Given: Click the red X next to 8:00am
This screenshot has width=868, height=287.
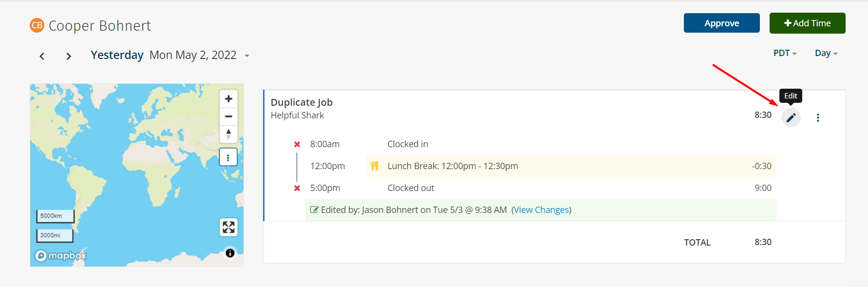Looking at the screenshot, I should click(x=297, y=144).
